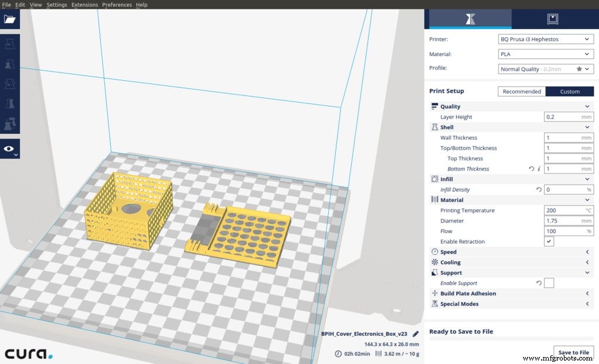Screen dimensions: 599x364
Task: Reset Infill Density using revert arrow
Action: pyautogui.click(x=539, y=190)
